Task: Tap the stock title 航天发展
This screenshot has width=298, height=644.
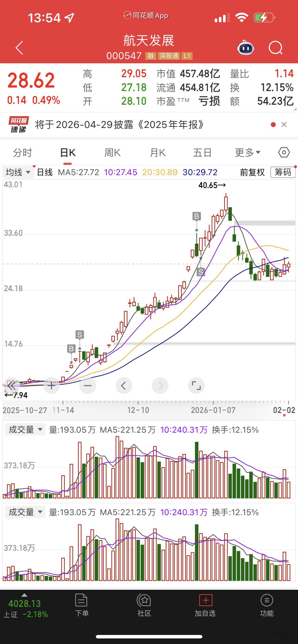Action: pos(149,41)
